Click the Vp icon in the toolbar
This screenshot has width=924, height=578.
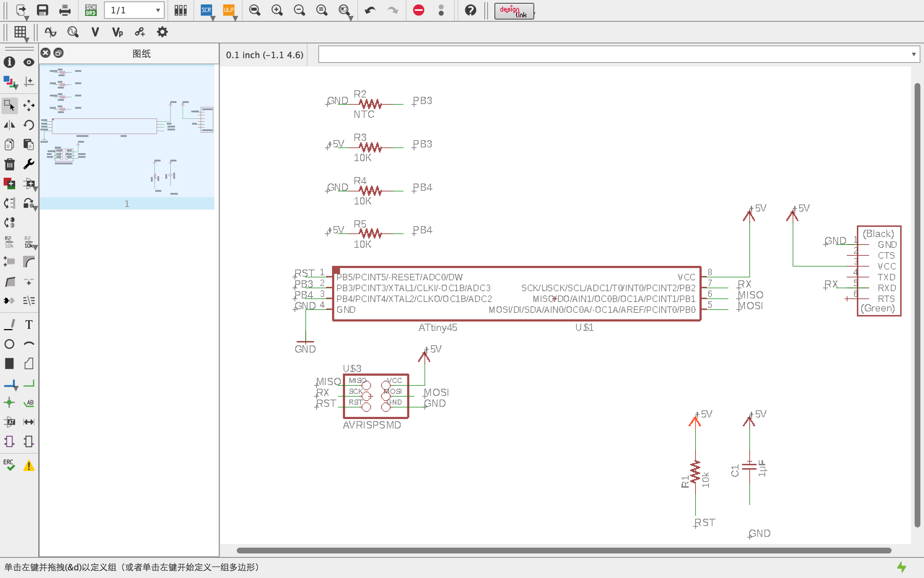[x=118, y=32]
